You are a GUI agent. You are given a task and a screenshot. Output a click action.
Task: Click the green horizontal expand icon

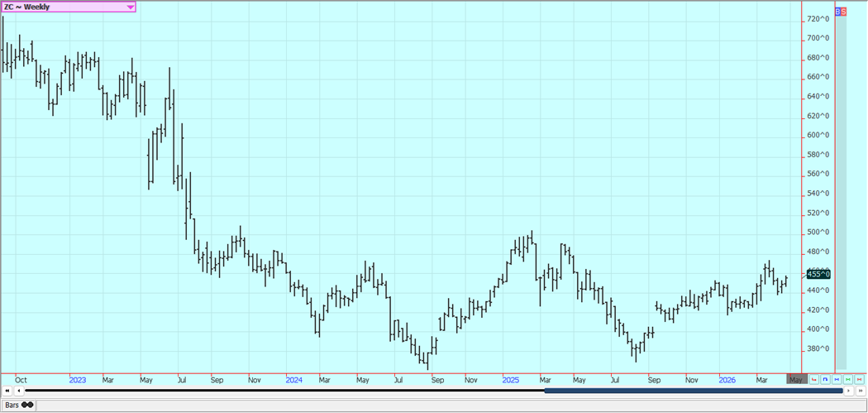pos(848,380)
